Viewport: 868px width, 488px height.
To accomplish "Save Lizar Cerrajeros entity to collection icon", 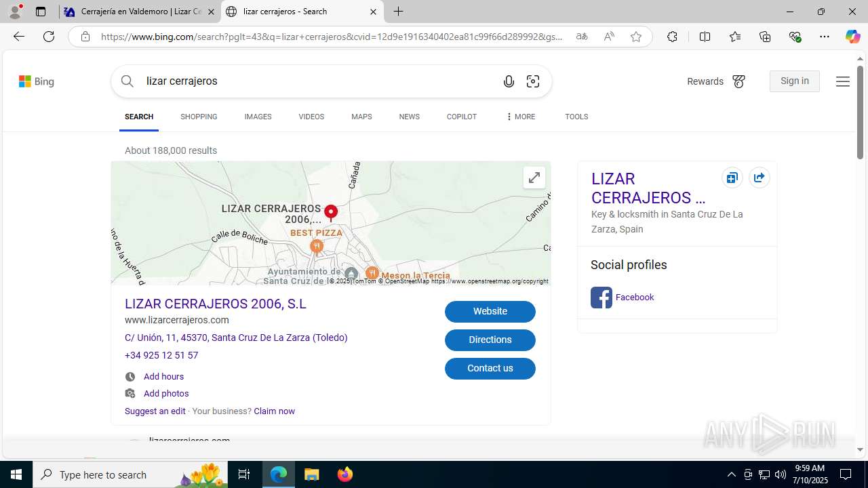I will (732, 178).
